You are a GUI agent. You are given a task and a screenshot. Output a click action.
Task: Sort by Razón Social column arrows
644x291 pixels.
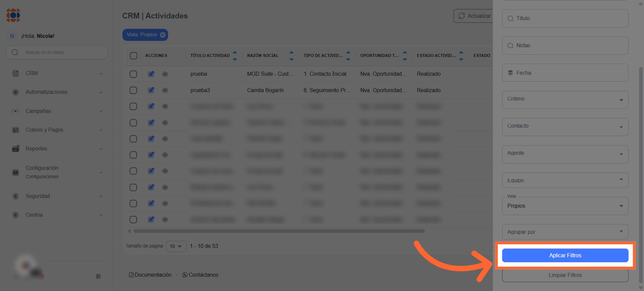click(x=291, y=55)
